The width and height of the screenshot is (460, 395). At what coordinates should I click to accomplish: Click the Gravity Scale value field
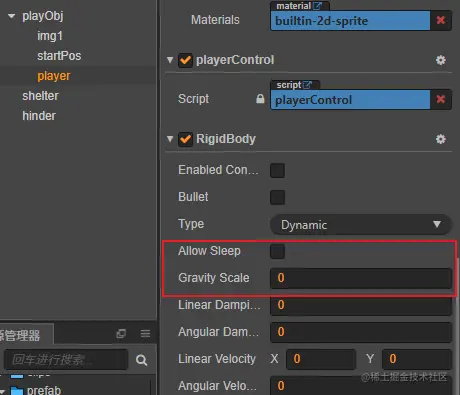[x=361, y=278]
